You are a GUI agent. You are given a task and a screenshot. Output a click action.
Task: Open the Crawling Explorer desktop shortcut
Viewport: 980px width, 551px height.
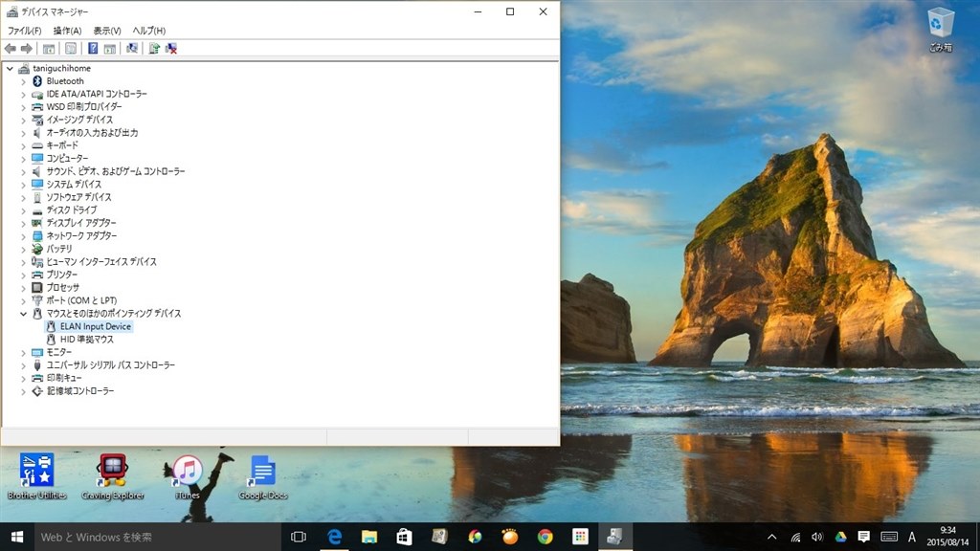click(112, 469)
